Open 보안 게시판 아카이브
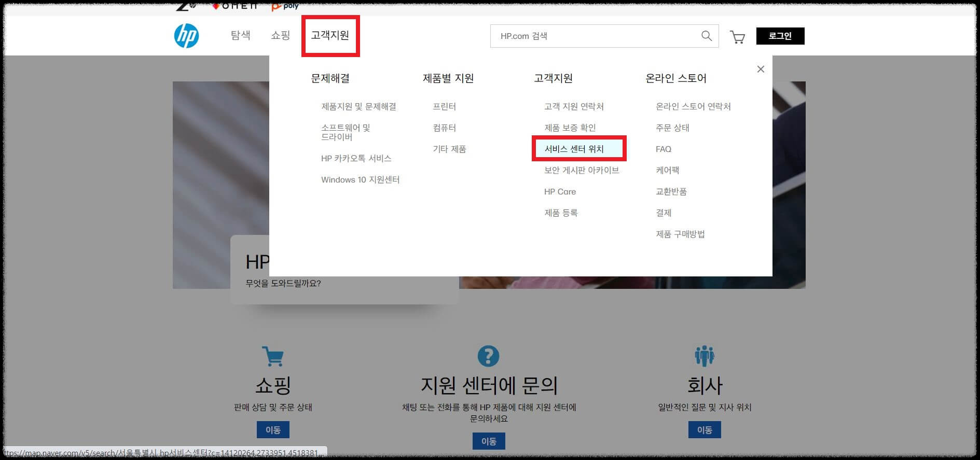Screen dimensions: 980x460 click(582, 170)
